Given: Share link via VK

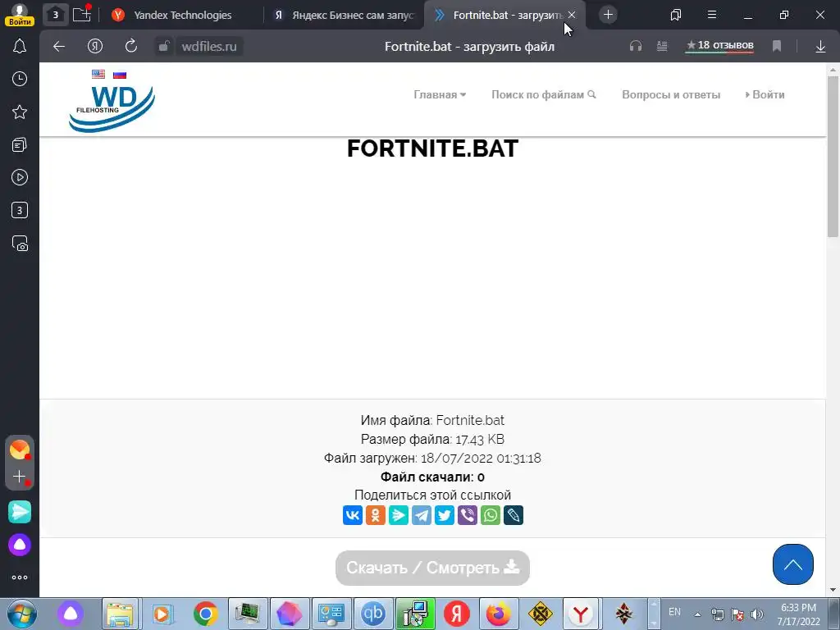Looking at the screenshot, I should 353,515.
